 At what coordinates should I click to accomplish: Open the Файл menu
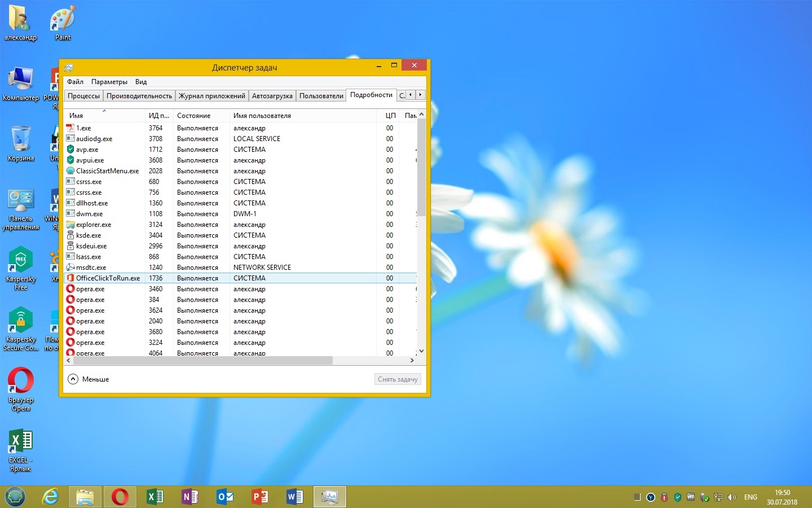75,82
